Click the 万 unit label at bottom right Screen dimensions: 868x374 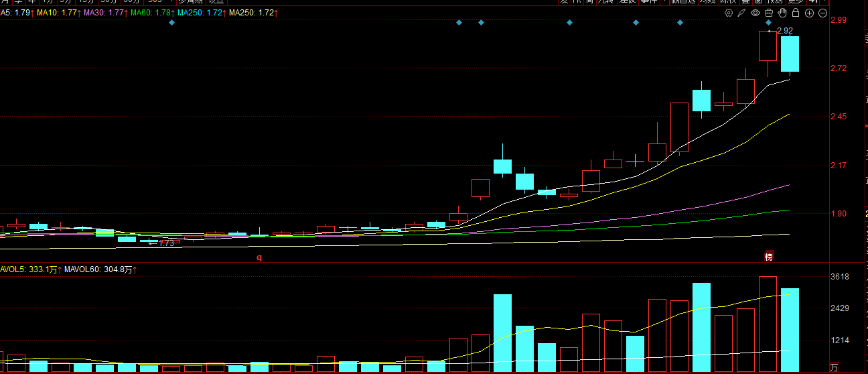pos(835,368)
